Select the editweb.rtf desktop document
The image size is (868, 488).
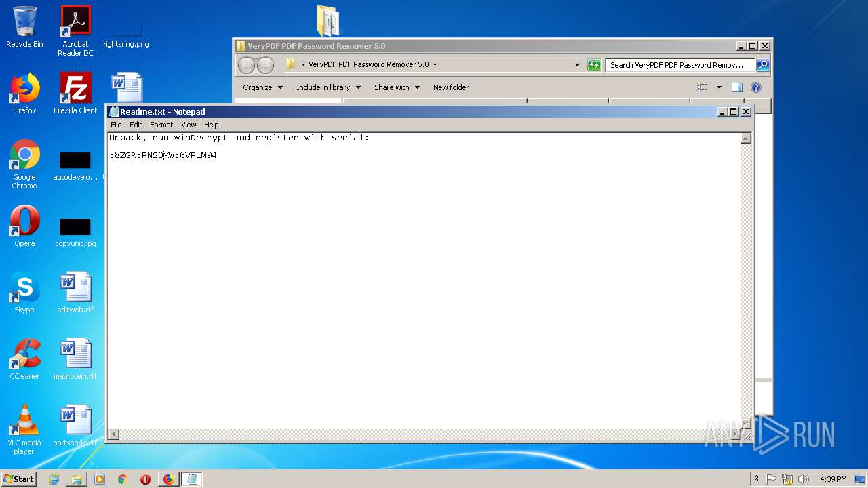[75, 293]
